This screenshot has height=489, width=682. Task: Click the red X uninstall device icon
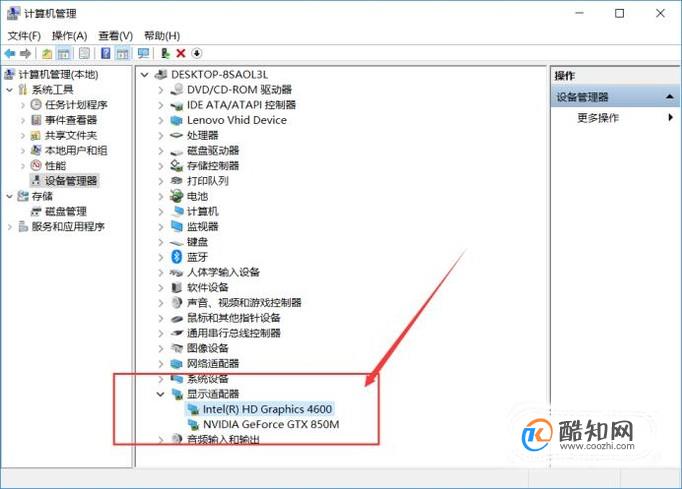pyautogui.click(x=181, y=54)
